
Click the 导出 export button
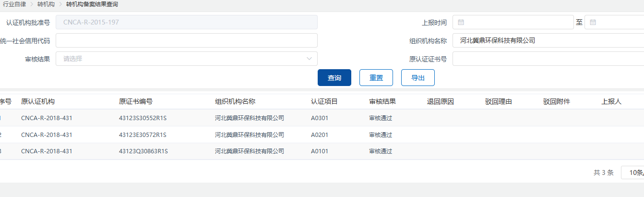[x=417, y=78]
